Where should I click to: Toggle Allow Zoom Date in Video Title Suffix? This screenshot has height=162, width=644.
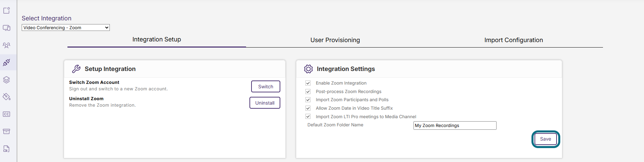pos(308,108)
